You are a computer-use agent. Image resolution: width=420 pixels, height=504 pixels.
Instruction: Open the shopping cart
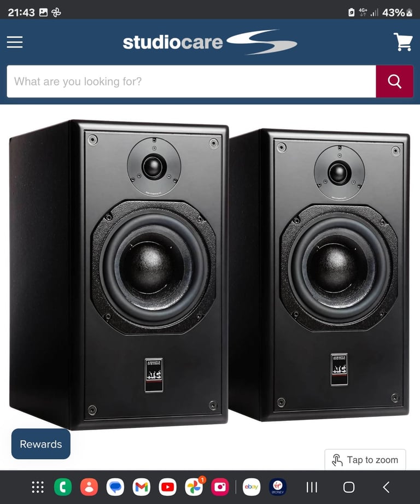(403, 42)
